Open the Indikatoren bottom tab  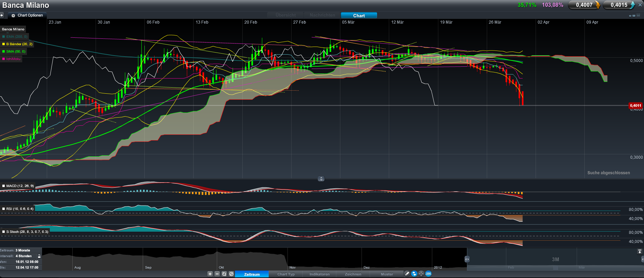click(x=319, y=274)
